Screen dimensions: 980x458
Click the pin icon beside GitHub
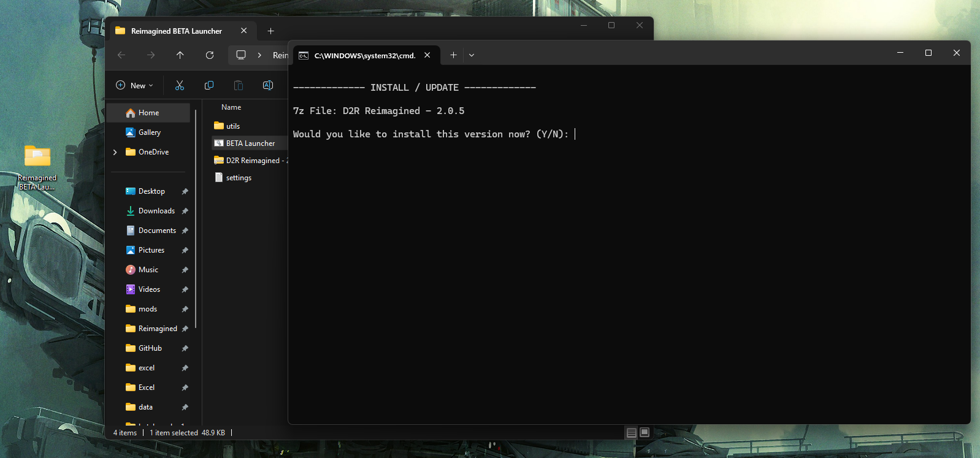(x=185, y=348)
